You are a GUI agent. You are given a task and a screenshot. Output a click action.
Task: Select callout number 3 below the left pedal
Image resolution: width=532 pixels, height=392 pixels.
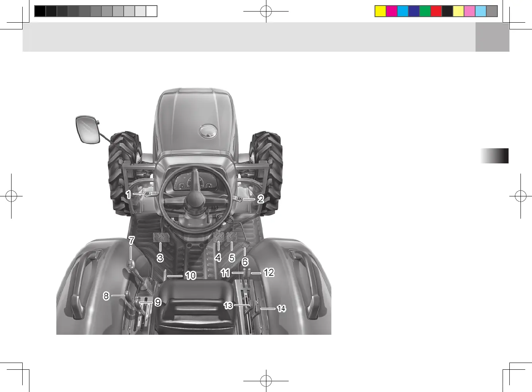pyautogui.click(x=160, y=258)
